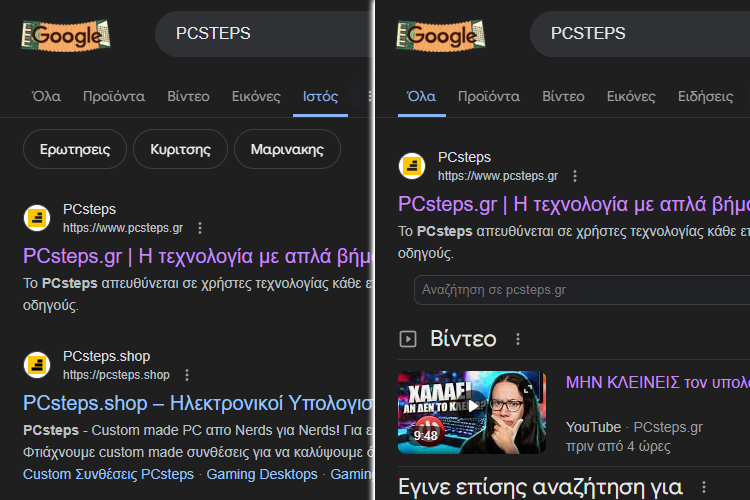Open PCsteps.shop – Ηλεκτρονικοί Υπολογιστές result link
750x500 pixels.
click(198, 403)
